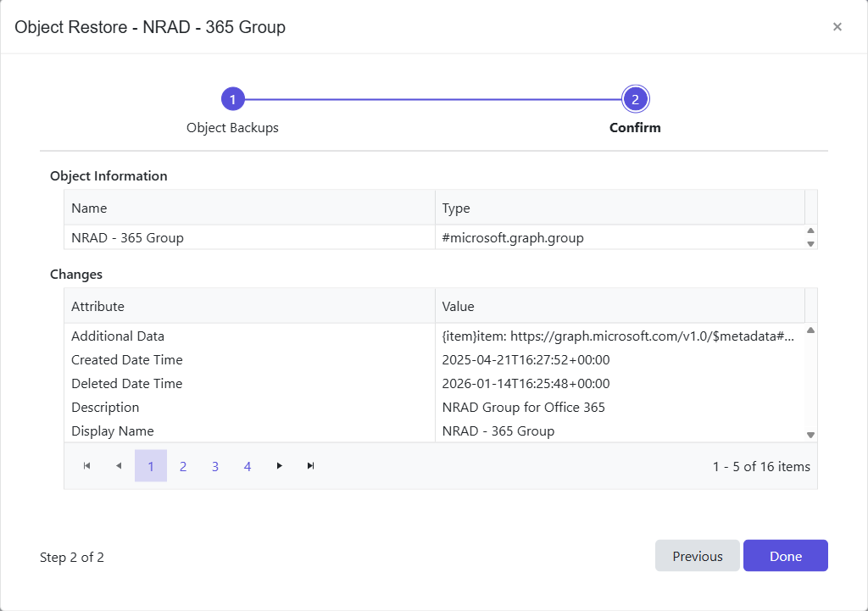Jump to the last page of changes
The height and width of the screenshot is (611, 868).
pyautogui.click(x=310, y=465)
